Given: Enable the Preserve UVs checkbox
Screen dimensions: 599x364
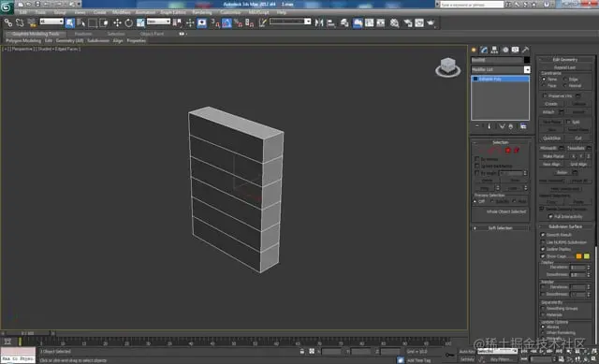Looking at the screenshot, I should point(545,95).
